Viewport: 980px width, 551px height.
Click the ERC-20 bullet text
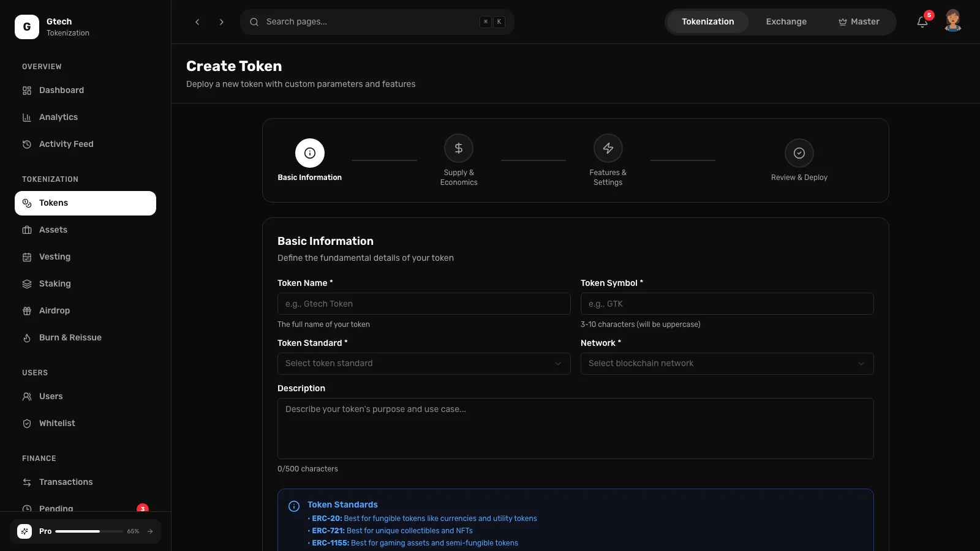click(x=424, y=519)
